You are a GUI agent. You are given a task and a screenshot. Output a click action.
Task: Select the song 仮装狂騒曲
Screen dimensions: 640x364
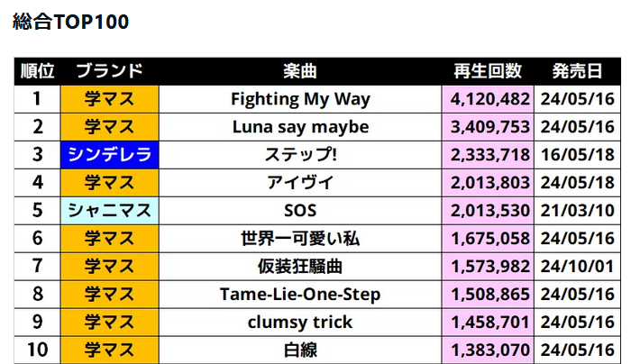pos(300,266)
